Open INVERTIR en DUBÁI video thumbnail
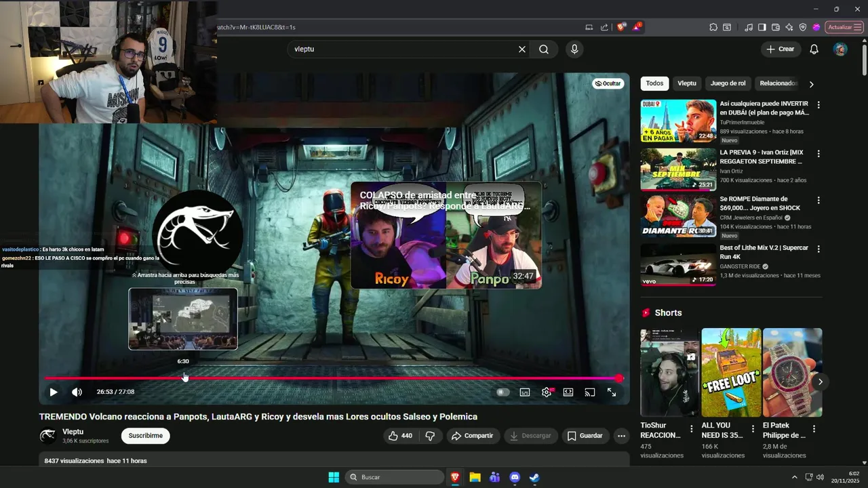This screenshot has width=868, height=488. (678, 121)
